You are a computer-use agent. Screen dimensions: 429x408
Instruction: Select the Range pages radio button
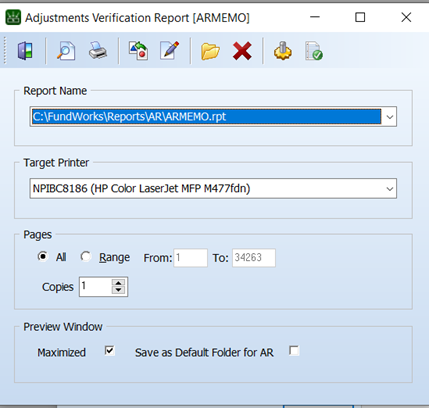coord(86,256)
